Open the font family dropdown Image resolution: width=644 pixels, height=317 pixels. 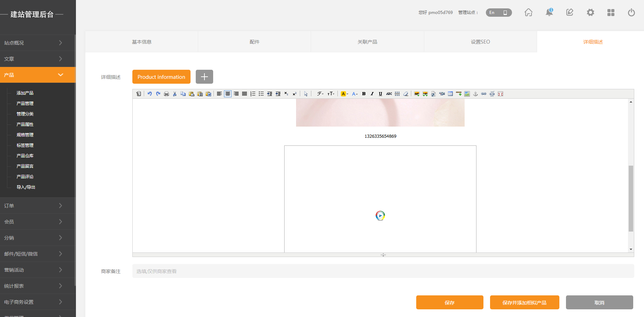point(320,94)
